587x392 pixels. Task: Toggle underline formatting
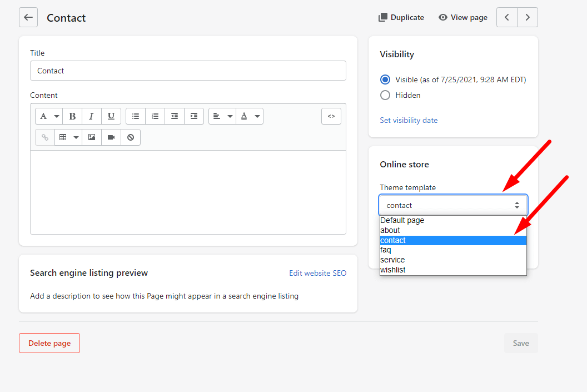[111, 116]
